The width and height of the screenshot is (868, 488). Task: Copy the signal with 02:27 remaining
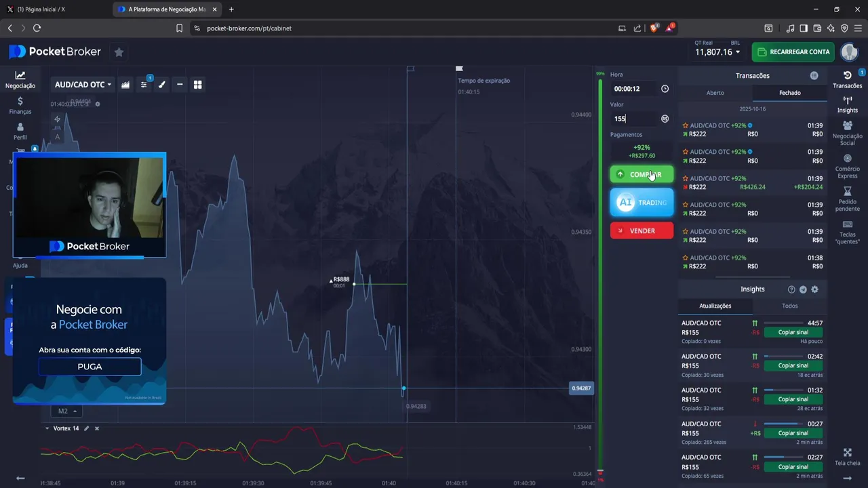(x=793, y=466)
